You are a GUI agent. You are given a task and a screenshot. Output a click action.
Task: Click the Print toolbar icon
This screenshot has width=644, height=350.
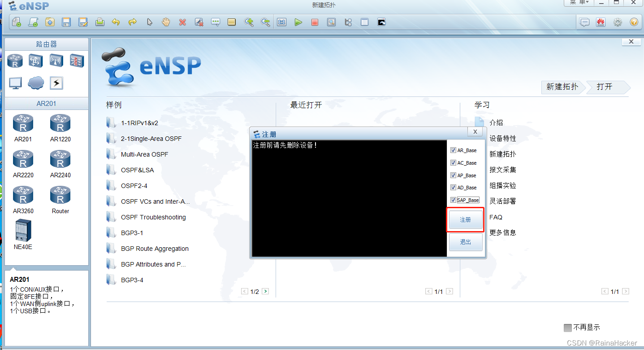(x=100, y=22)
